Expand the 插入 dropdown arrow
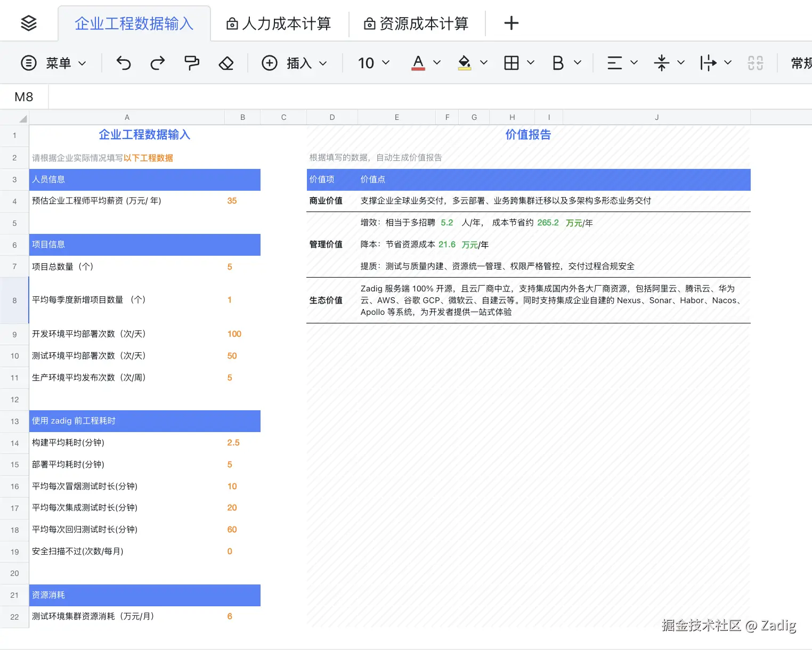The image size is (812, 650). point(323,63)
